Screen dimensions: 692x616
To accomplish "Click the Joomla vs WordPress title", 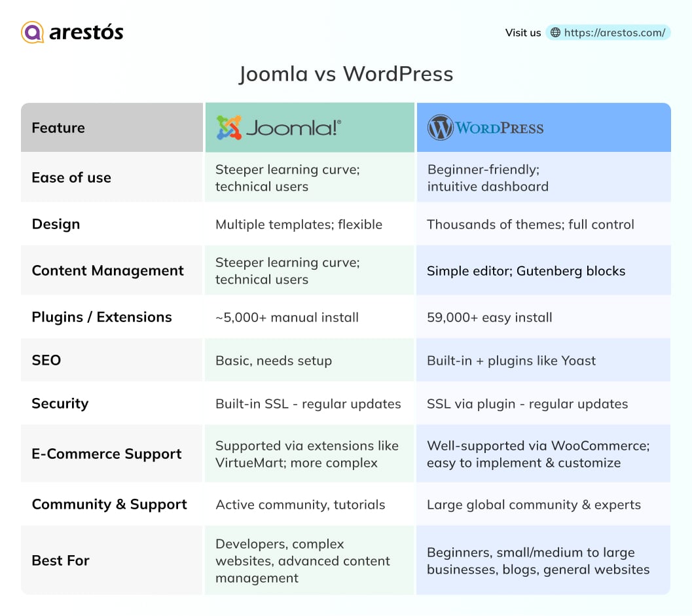I will pos(346,75).
